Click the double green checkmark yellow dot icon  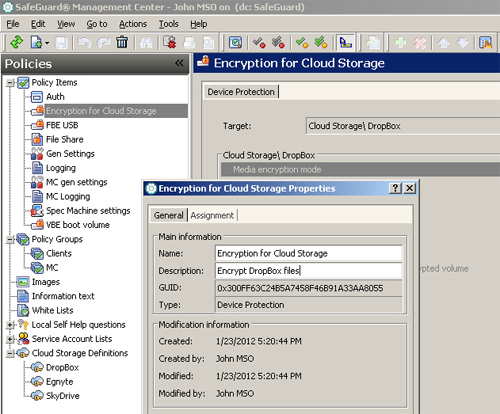[x=321, y=42]
